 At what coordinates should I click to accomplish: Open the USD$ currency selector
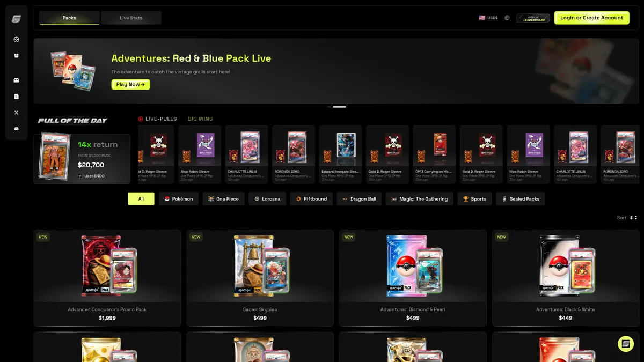(x=488, y=18)
